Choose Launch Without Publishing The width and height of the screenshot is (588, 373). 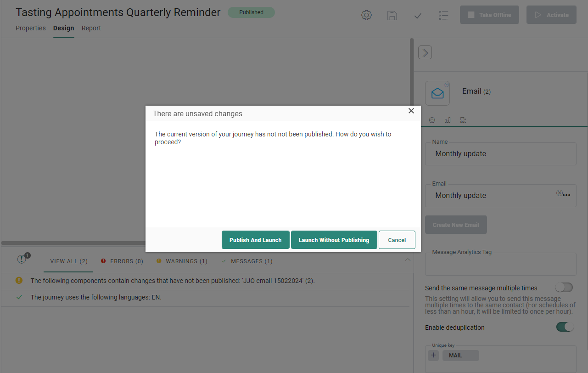(334, 240)
